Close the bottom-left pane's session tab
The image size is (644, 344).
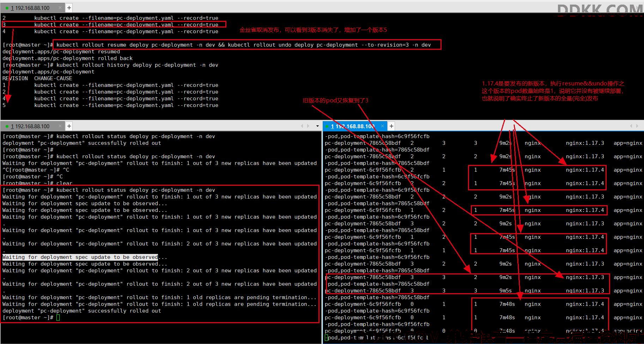(60, 126)
